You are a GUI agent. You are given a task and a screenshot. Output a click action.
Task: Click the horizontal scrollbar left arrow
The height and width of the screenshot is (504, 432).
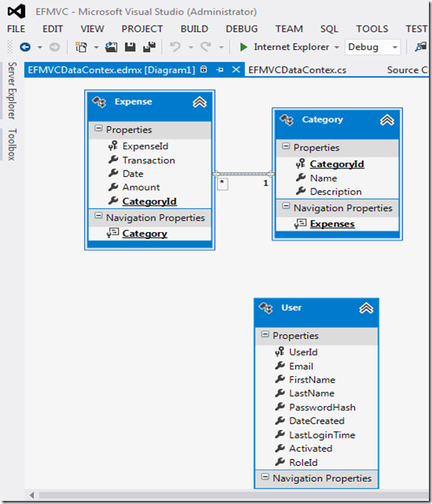click(32, 495)
